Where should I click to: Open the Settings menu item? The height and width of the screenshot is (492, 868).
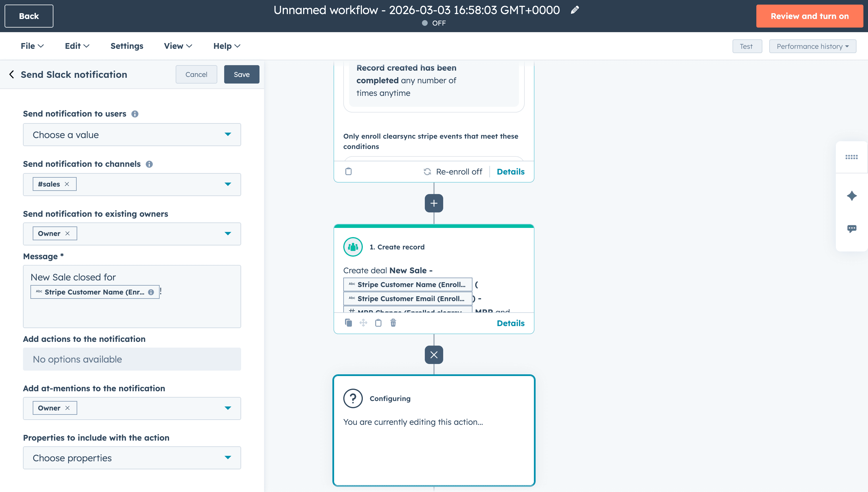(127, 46)
